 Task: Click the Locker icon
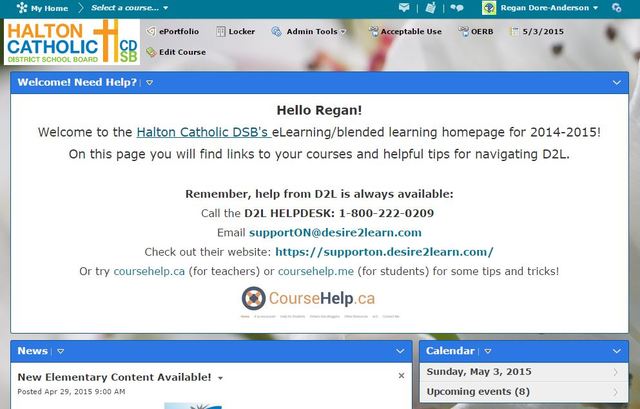click(x=220, y=31)
